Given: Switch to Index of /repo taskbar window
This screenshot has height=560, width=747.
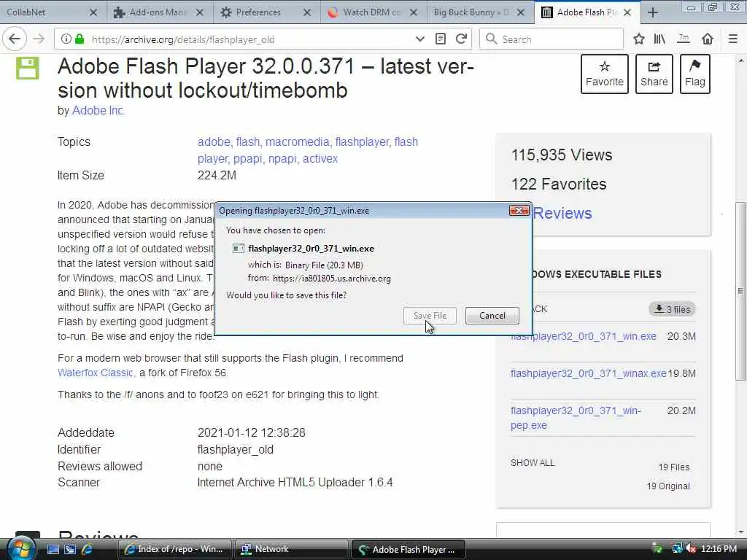Looking at the screenshot, I should 174,549.
